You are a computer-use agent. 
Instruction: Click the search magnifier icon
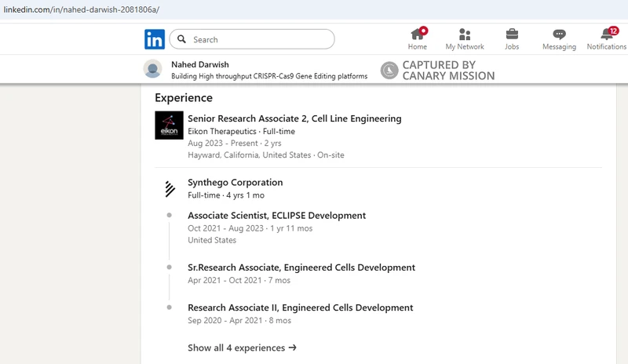pos(181,39)
